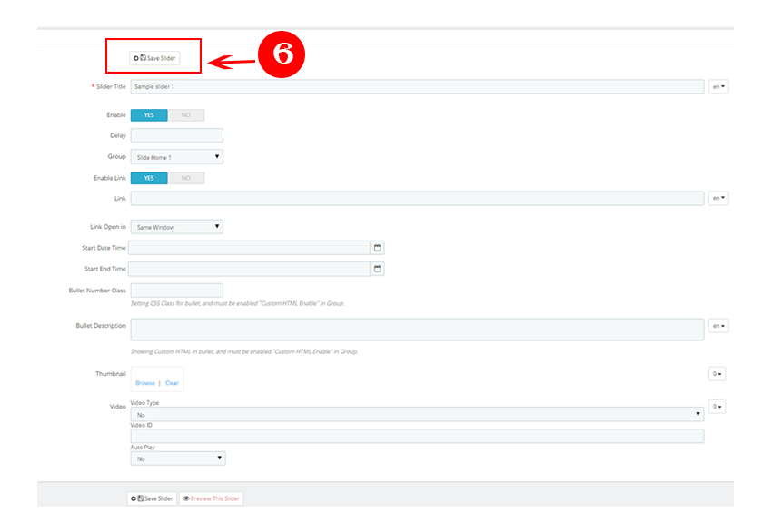This screenshot has width=772, height=532.
Task: Set Enable toggle to YES
Action: (x=149, y=115)
